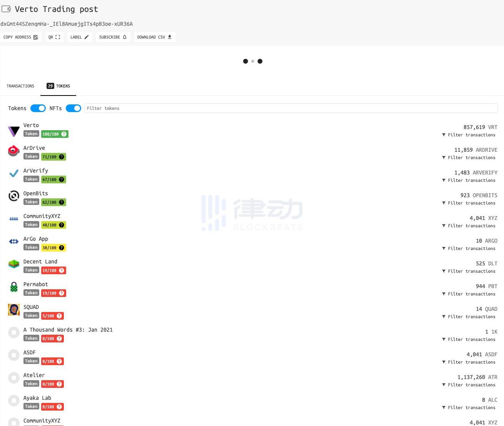Image resolution: width=504 pixels, height=426 pixels.
Task: Click the help icon on ArGo App's 38/100 score
Action: click(x=62, y=248)
